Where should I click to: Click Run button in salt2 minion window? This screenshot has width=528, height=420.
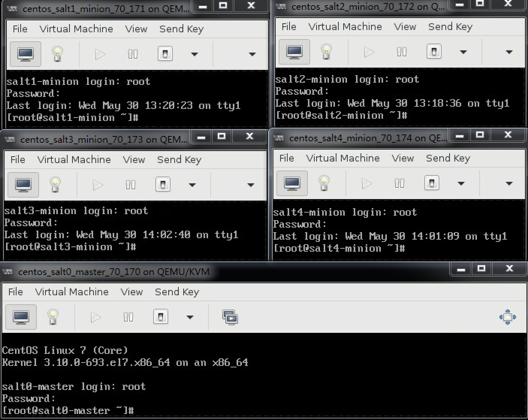[x=369, y=52]
